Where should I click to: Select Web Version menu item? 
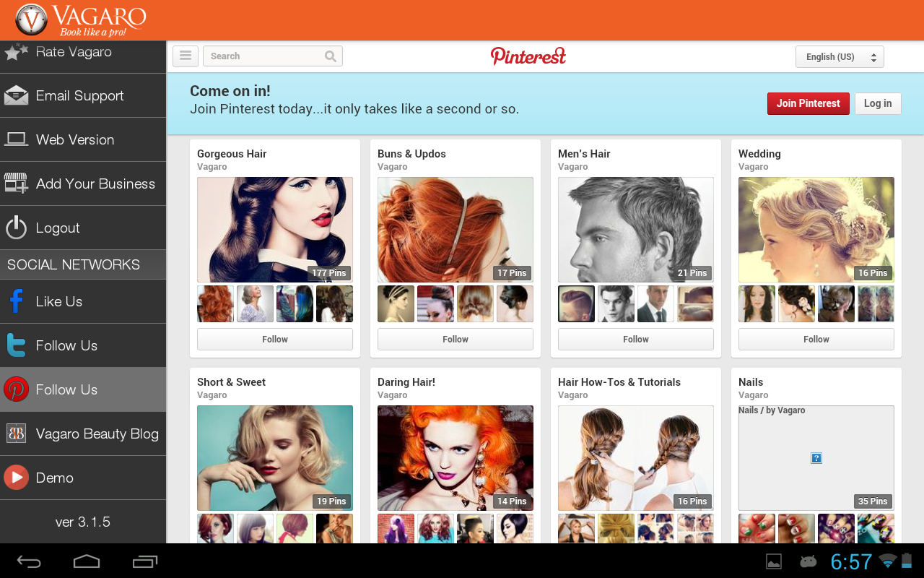point(83,139)
